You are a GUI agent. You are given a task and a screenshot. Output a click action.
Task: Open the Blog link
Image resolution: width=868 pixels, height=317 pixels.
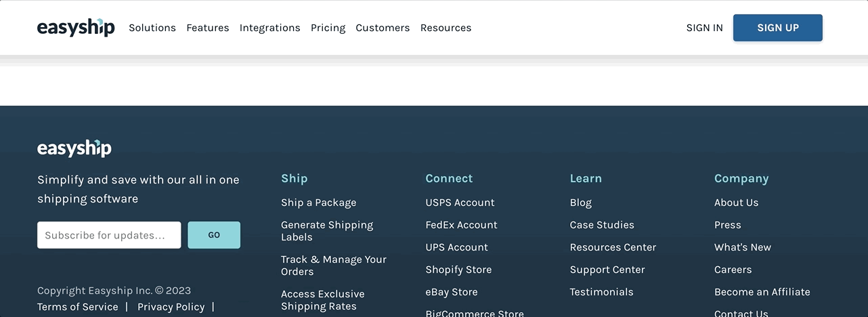pyautogui.click(x=581, y=203)
